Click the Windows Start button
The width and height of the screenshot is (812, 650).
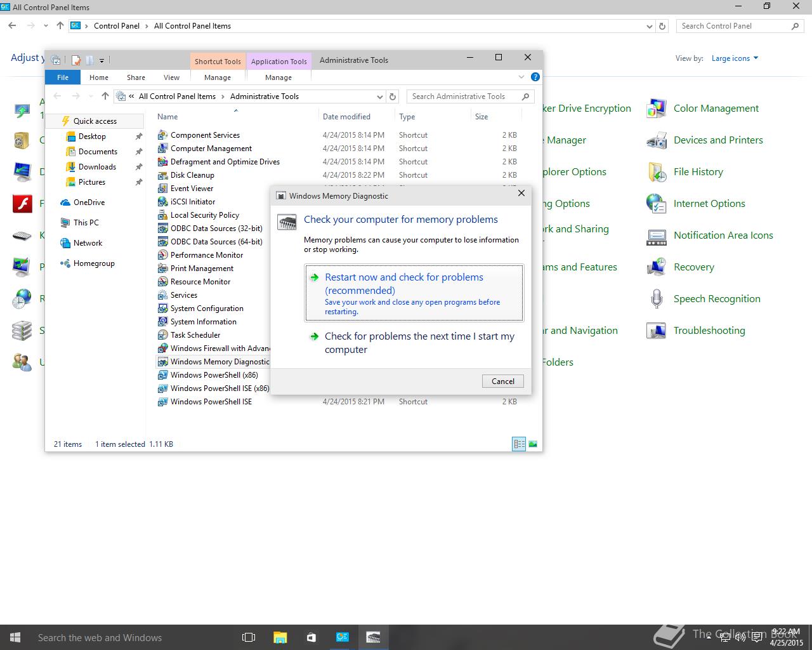pos(15,637)
